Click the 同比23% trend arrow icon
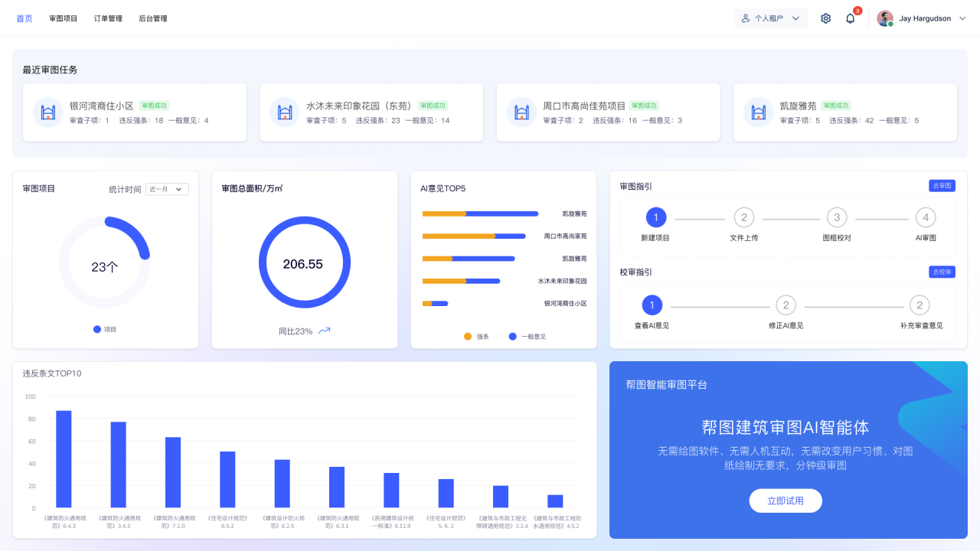980x551 pixels. point(324,331)
